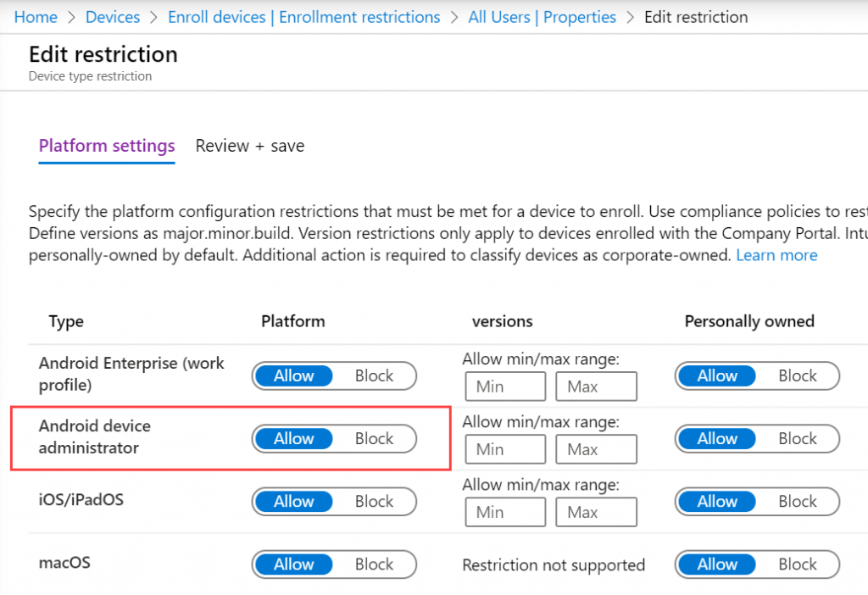
Task: Open the Learn more link
Action: click(776, 254)
